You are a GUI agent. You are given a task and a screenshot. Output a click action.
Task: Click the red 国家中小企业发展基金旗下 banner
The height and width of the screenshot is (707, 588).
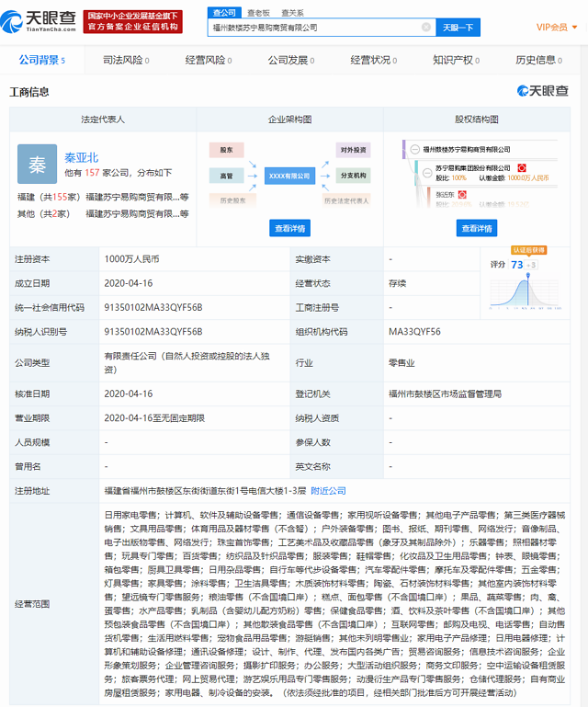[x=132, y=22]
